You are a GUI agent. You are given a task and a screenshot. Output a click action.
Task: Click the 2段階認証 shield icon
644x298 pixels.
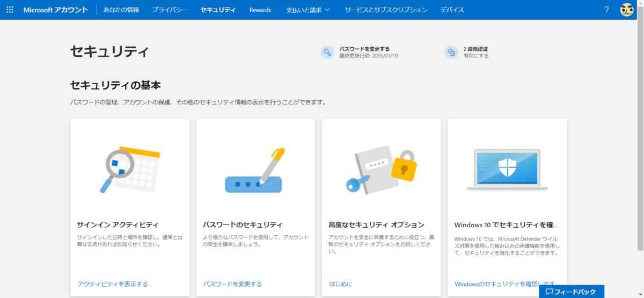[x=451, y=52]
